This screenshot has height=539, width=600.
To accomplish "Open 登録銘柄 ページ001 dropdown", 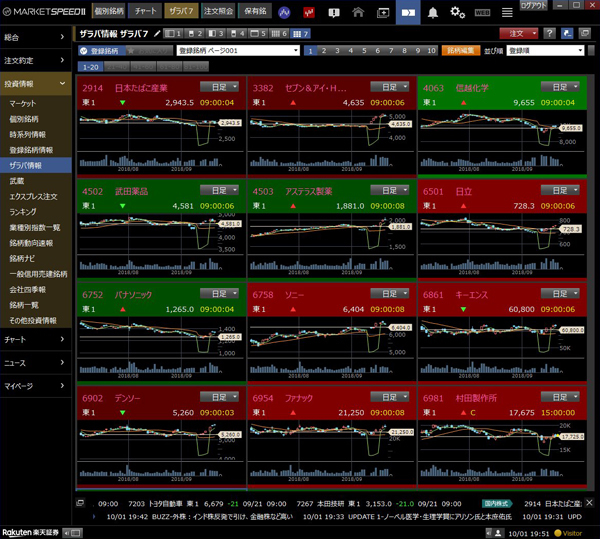I will click(x=238, y=50).
